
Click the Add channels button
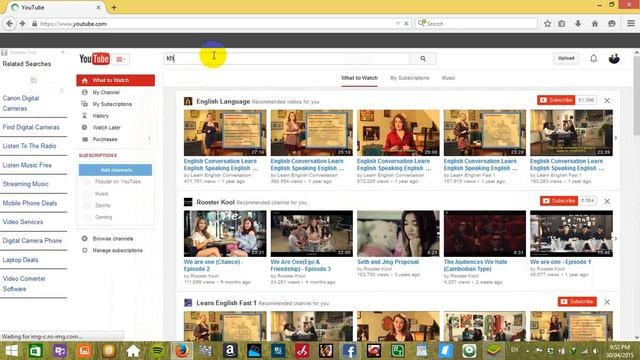tap(116, 170)
